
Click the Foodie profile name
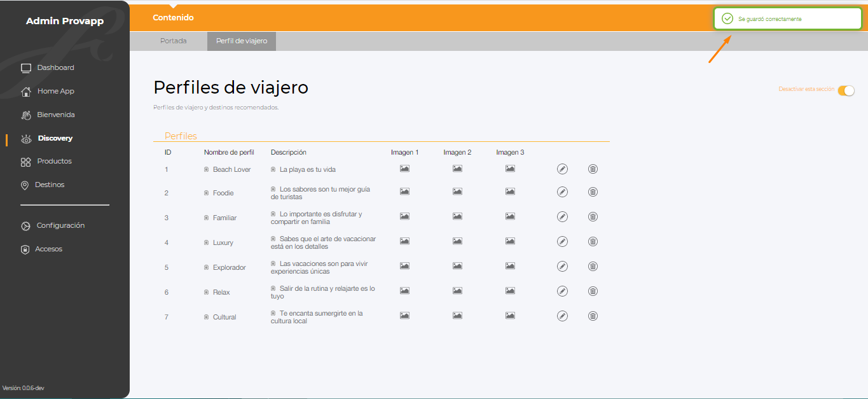point(223,193)
